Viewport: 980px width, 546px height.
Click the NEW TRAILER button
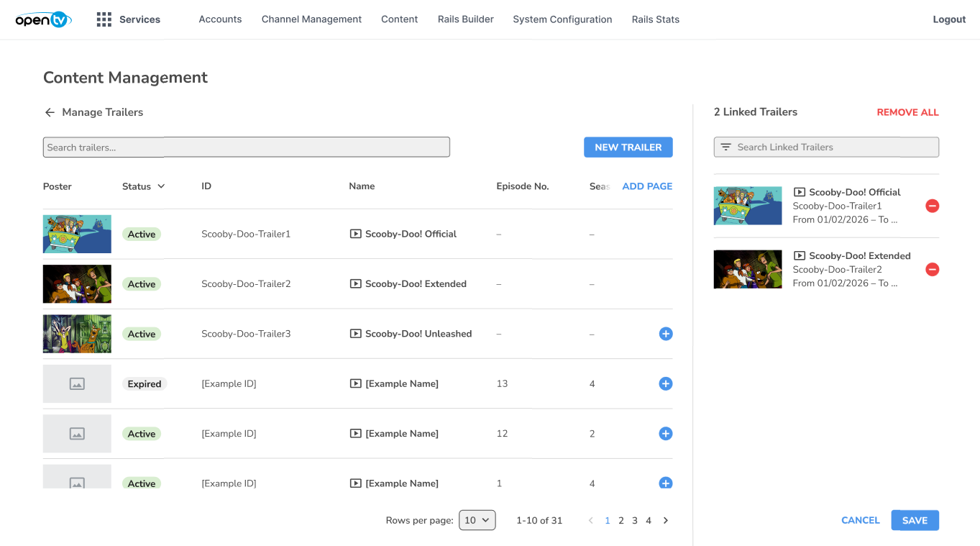coord(628,147)
